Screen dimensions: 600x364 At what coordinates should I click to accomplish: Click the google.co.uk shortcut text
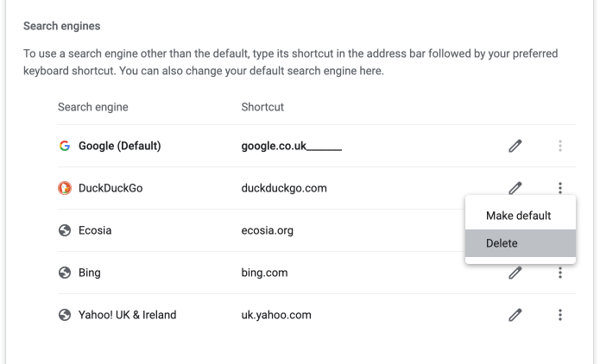coord(274,146)
